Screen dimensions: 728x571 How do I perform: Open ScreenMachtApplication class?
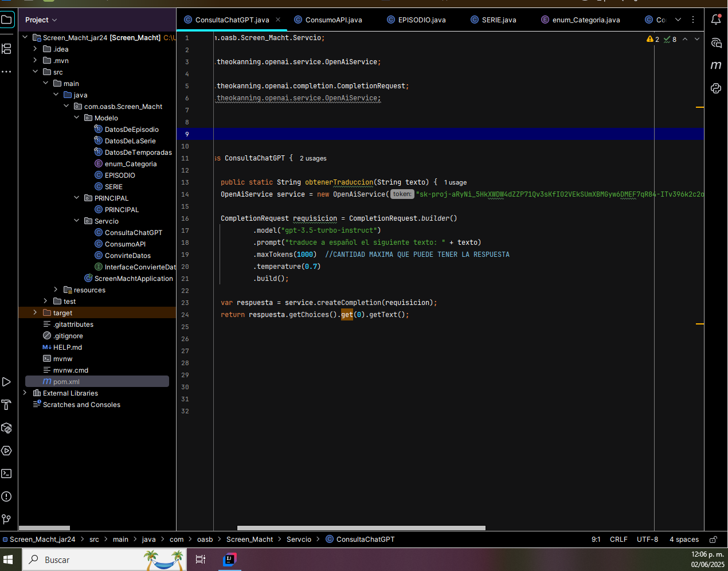133,279
